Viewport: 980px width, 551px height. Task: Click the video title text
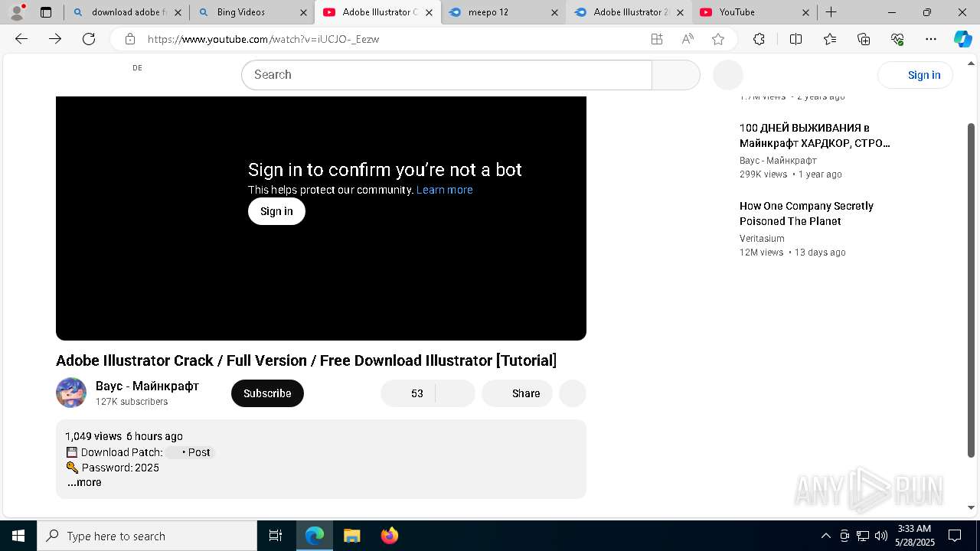(306, 360)
